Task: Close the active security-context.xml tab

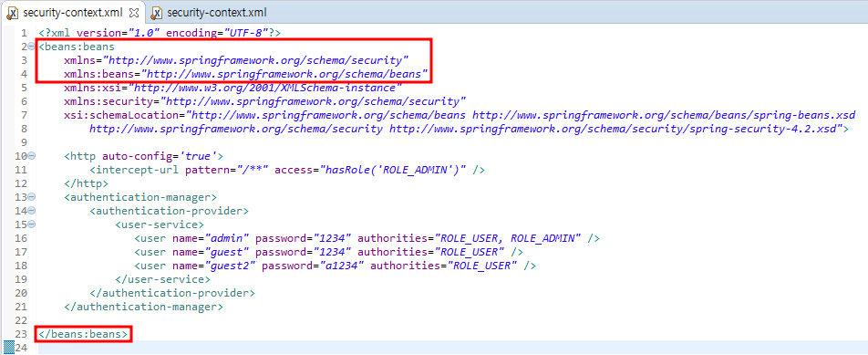Action: click(x=133, y=12)
